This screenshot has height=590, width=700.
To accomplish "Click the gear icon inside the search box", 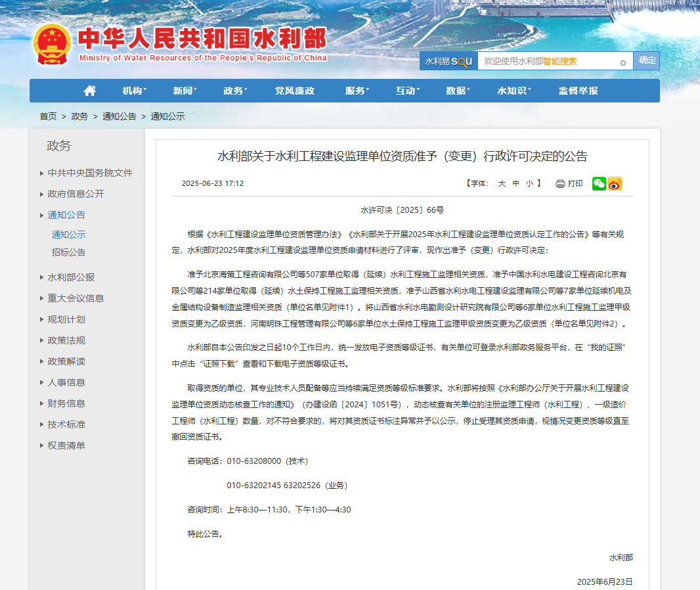I will point(623,60).
